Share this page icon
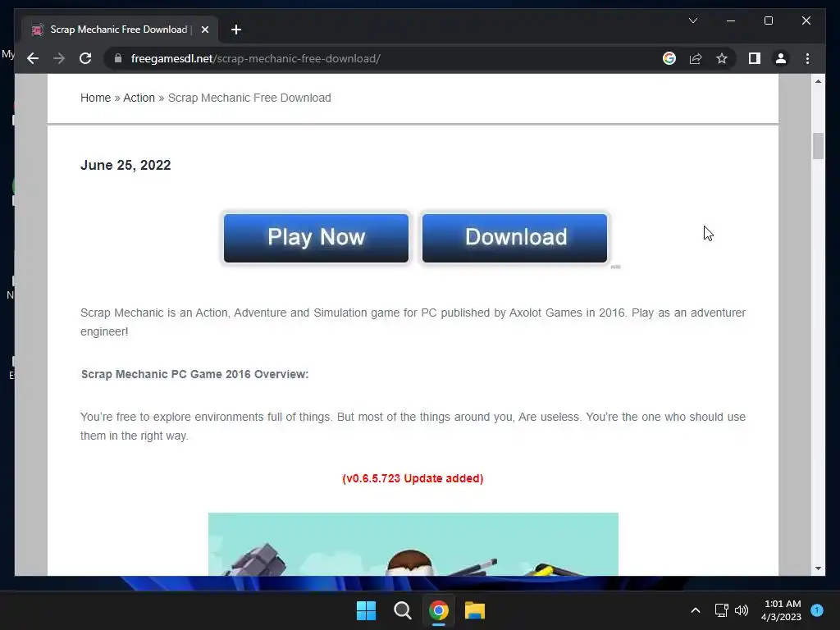840x630 pixels. point(696,58)
